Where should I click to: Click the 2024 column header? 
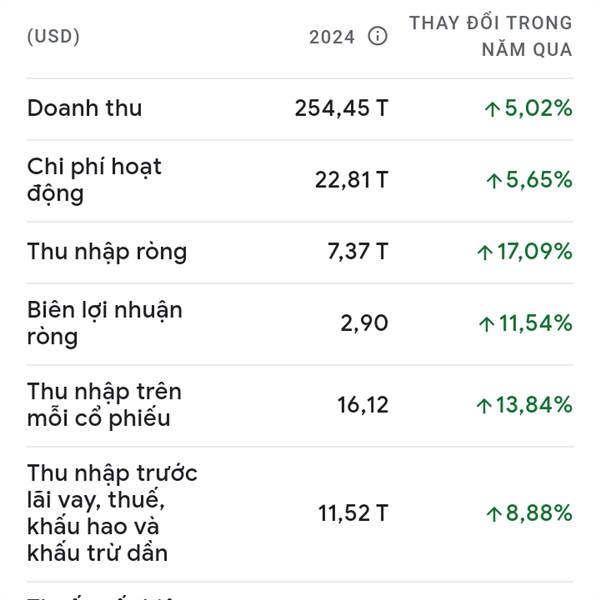click(332, 37)
